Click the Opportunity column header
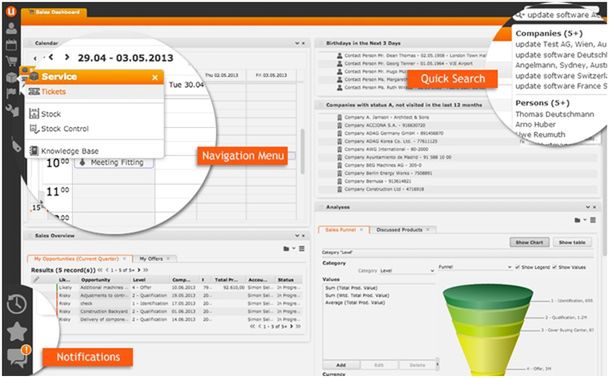Screen dimensions: 609x378 [x=96, y=280]
